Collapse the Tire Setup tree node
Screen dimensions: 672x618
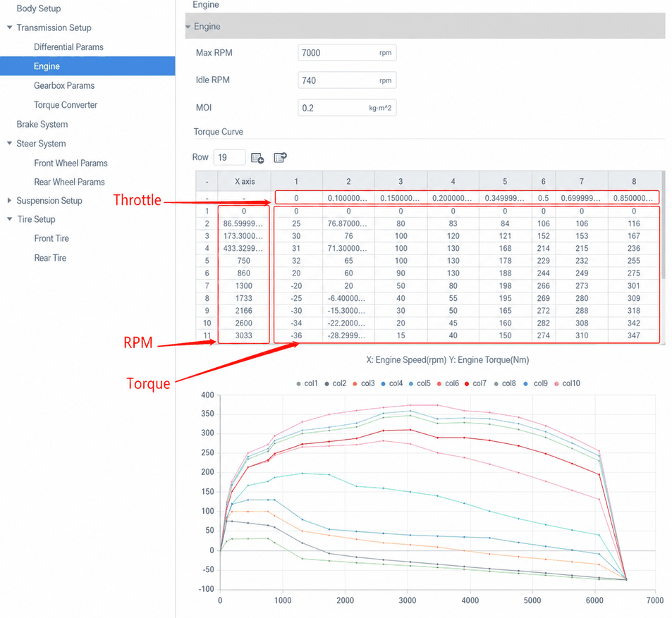(x=9, y=219)
